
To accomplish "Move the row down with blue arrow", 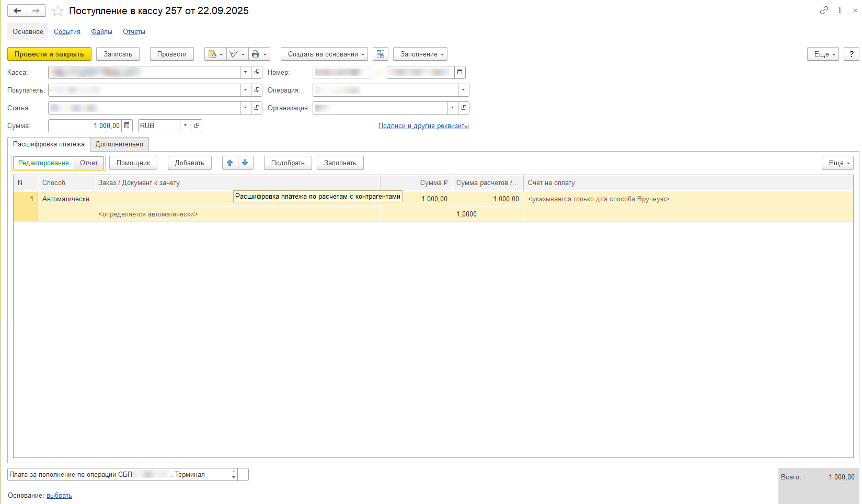I will pos(245,163).
